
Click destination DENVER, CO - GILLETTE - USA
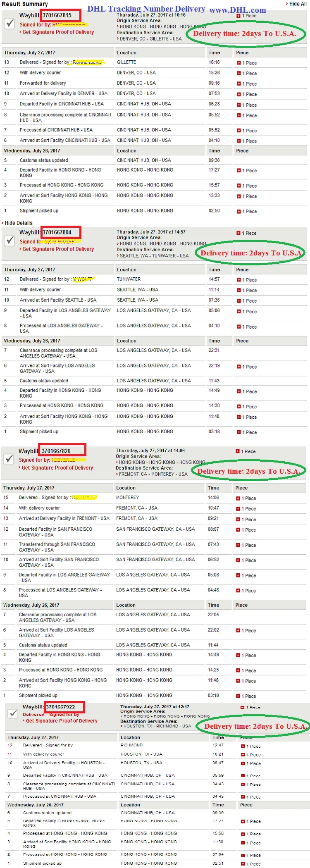150,39
